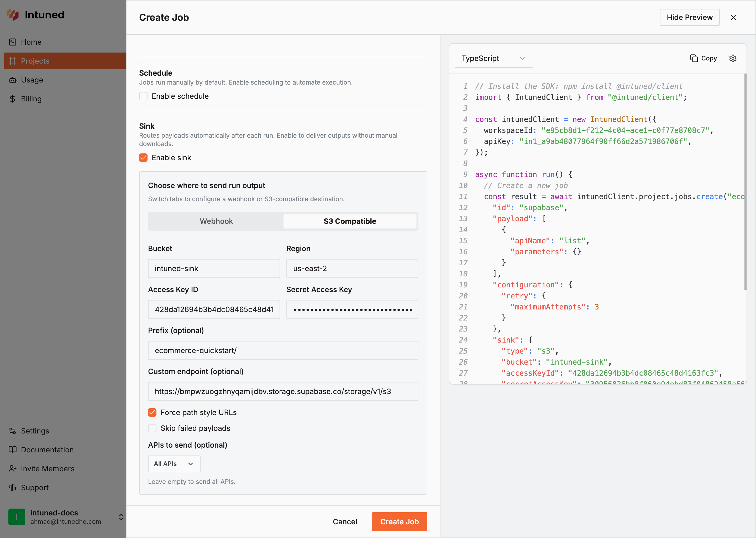
Task: Open the Settings sliders icon
Action: 13,431
